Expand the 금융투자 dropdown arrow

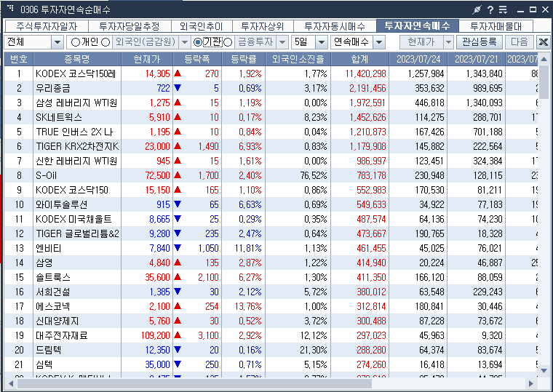(282, 43)
